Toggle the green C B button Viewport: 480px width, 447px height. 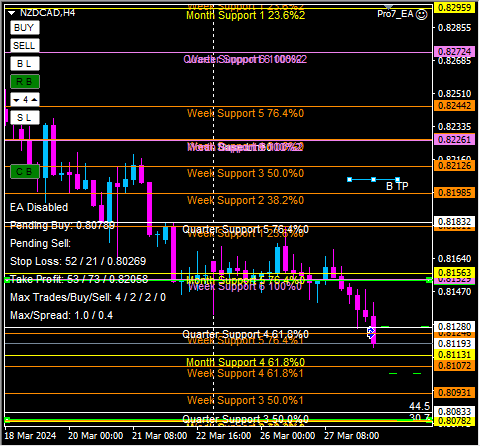click(25, 172)
